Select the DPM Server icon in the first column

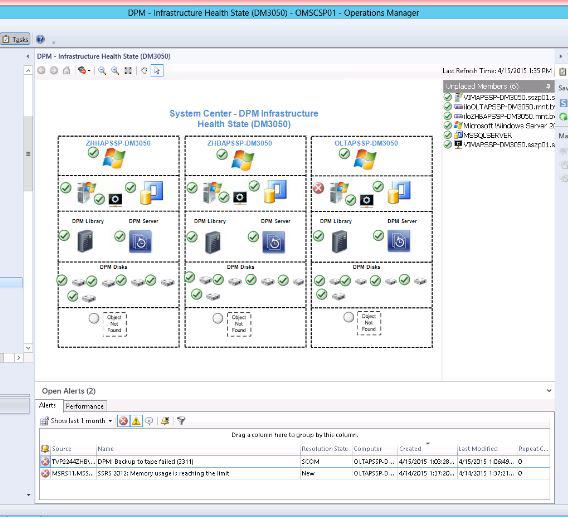140,241
